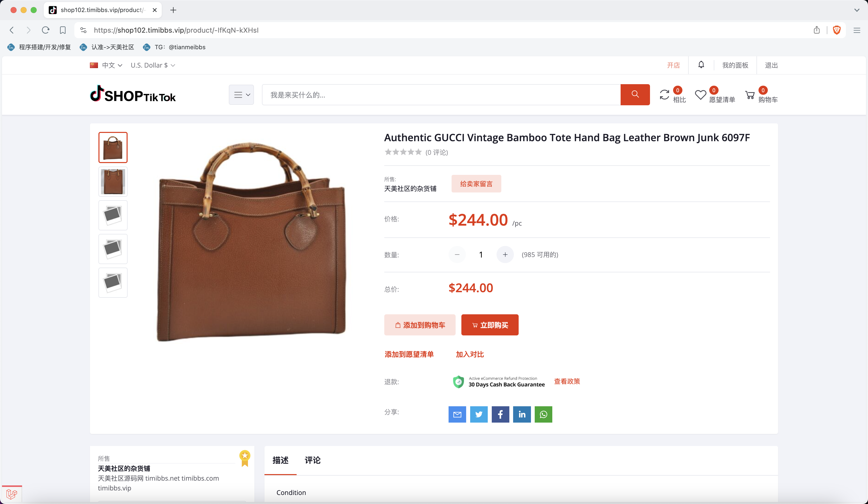Click 加入对比 link
This screenshot has width=868, height=504.
470,354
